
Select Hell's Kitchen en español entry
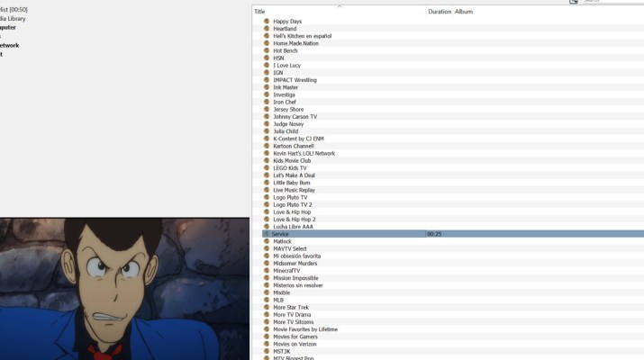303,36
